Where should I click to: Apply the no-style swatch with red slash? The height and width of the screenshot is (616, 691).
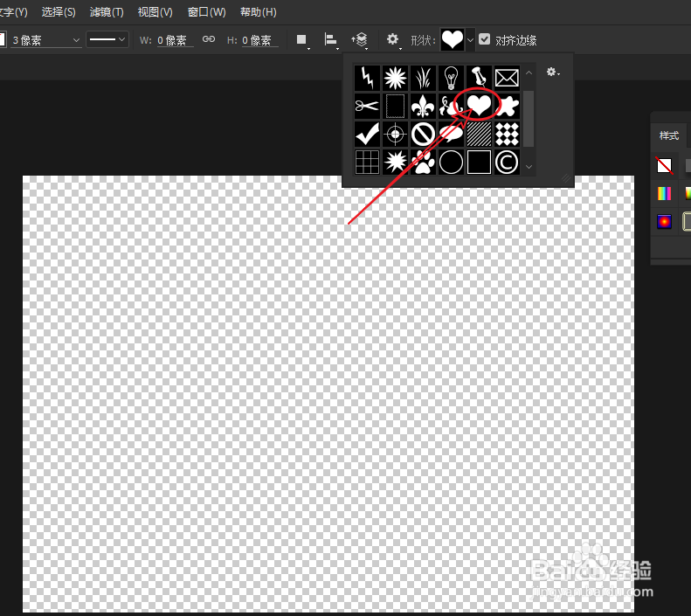click(x=665, y=166)
